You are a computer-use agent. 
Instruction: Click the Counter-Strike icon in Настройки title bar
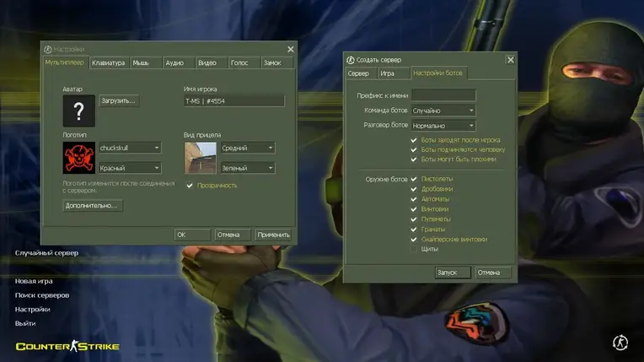48,49
